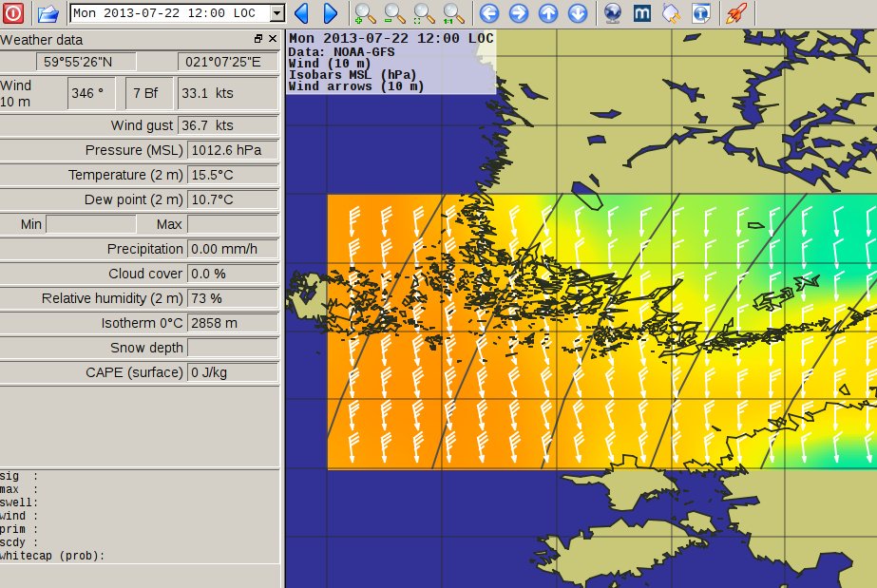Click the zoom in magnifier icon

click(365, 13)
